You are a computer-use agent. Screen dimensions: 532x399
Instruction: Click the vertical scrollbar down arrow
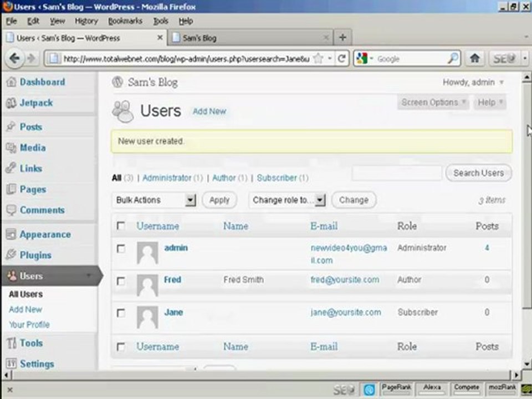point(526,364)
